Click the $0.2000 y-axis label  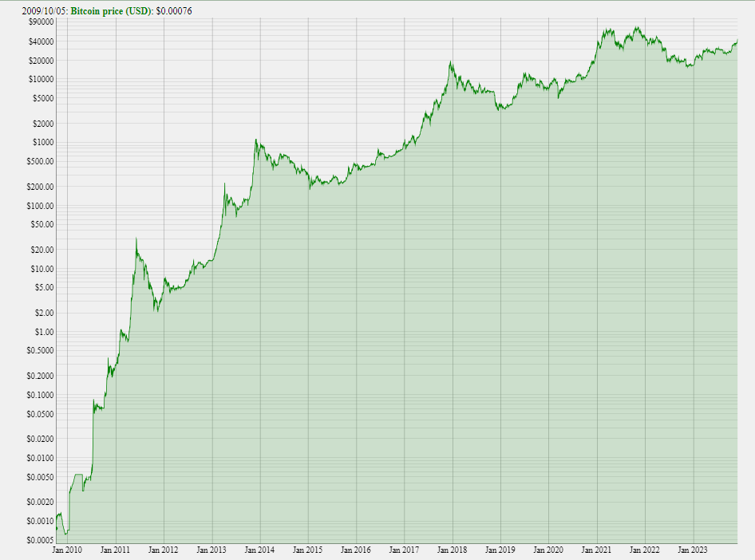(40, 376)
